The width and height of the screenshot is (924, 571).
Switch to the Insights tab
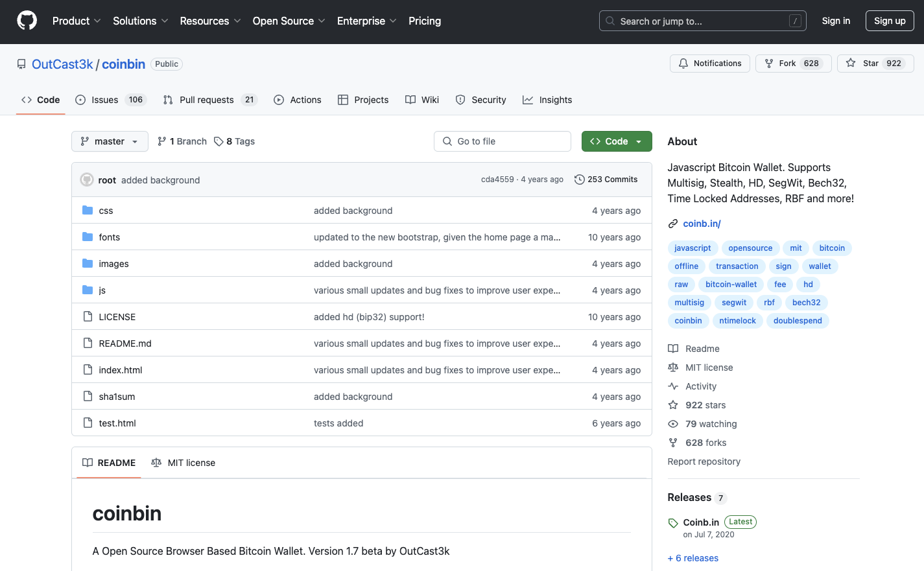(547, 100)
